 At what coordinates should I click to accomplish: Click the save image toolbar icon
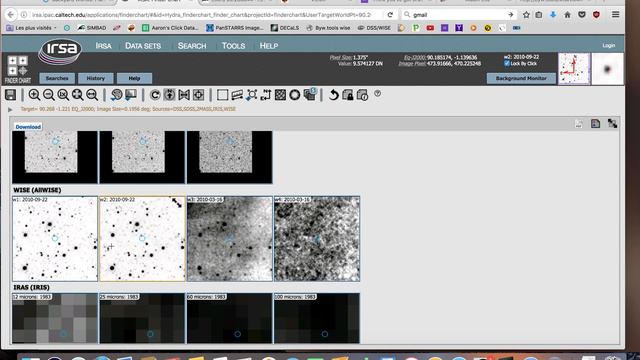pos(11,95)
